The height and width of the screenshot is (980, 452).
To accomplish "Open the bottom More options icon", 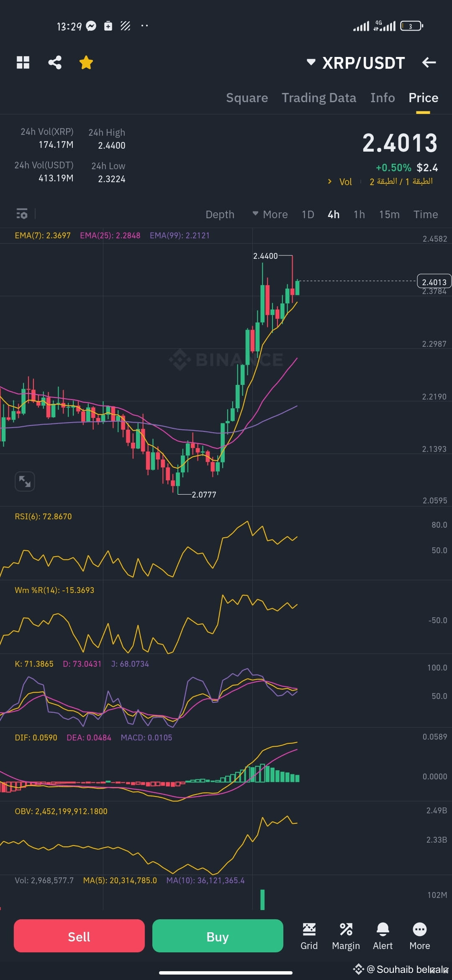I will [419, 937].
